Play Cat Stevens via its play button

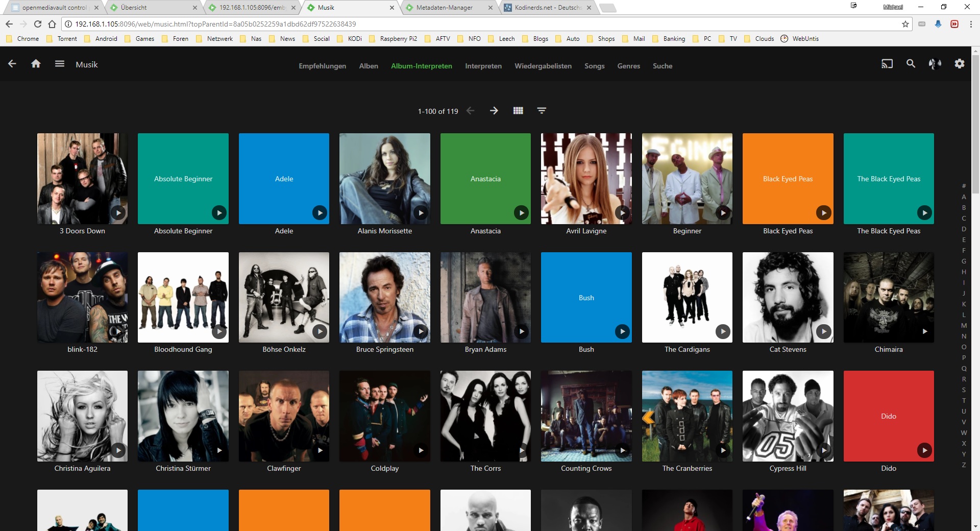click(x=823, y=331)
